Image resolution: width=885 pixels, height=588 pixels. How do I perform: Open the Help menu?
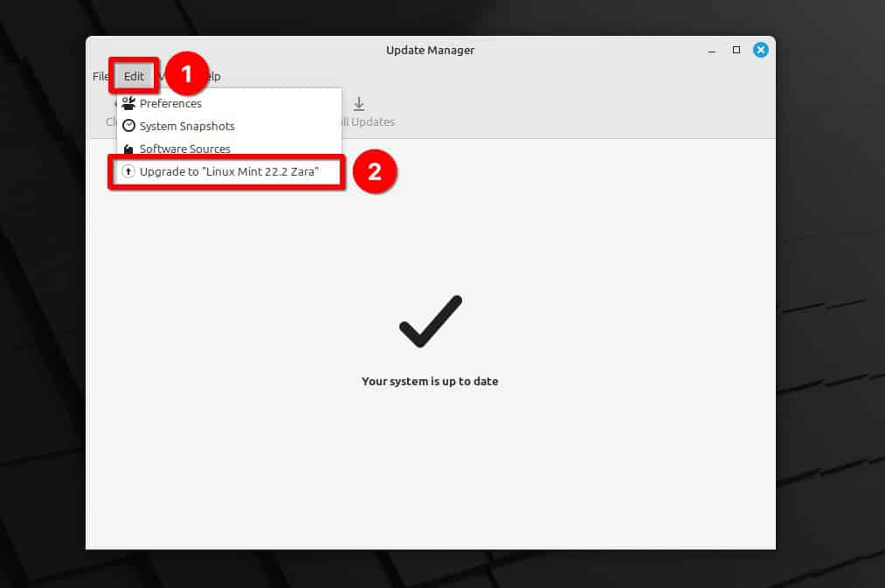(x=214, y=76)
